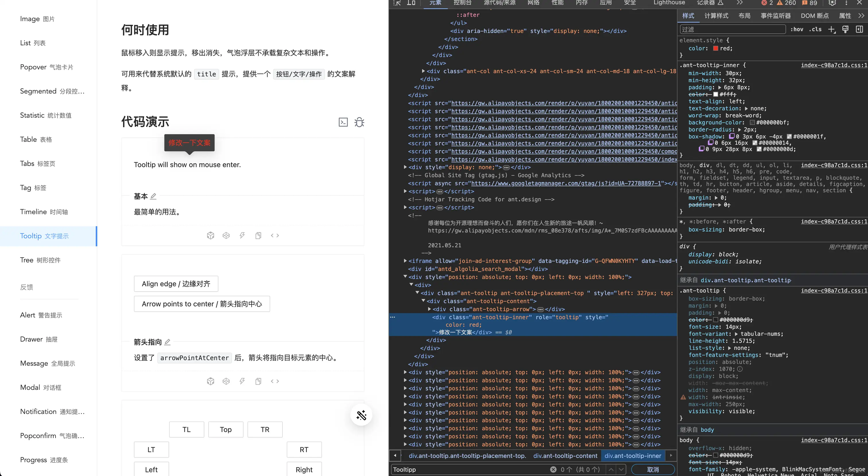The image size is (868, 476).
Task: Click the red color swatch in element.style
Action: click(x=715, y=48)
